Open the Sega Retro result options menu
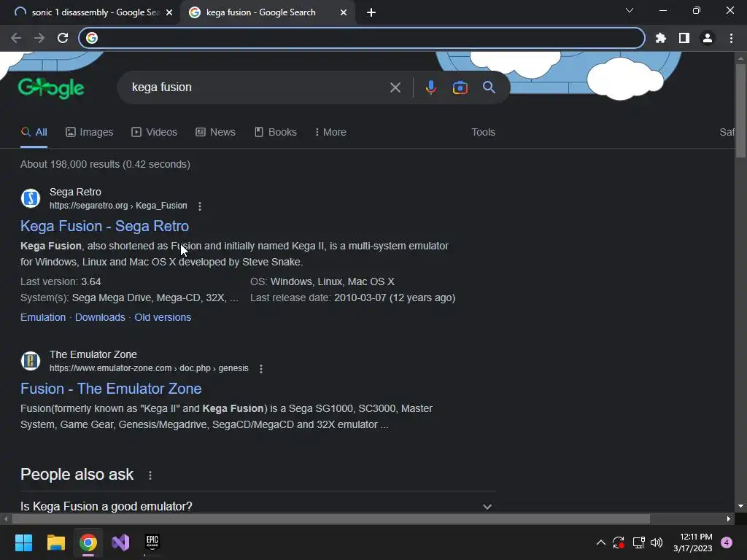Viewport: 747px width, 560px height. [x=200, y=206]
